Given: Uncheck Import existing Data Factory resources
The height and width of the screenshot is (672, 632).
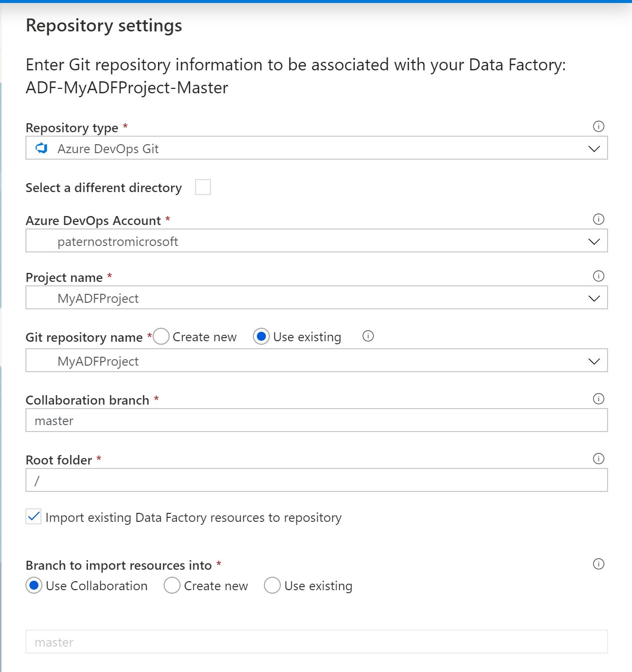Looking at the screenshot, I should point(34,517).
